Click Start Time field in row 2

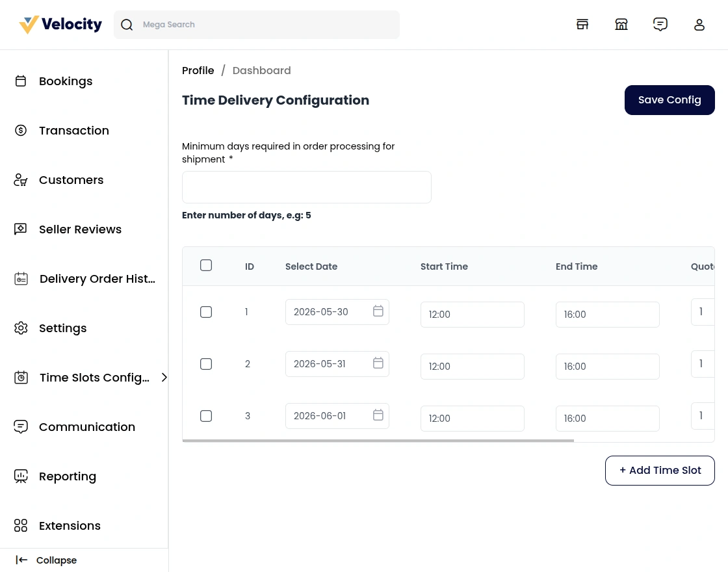(x=472, y=367)
